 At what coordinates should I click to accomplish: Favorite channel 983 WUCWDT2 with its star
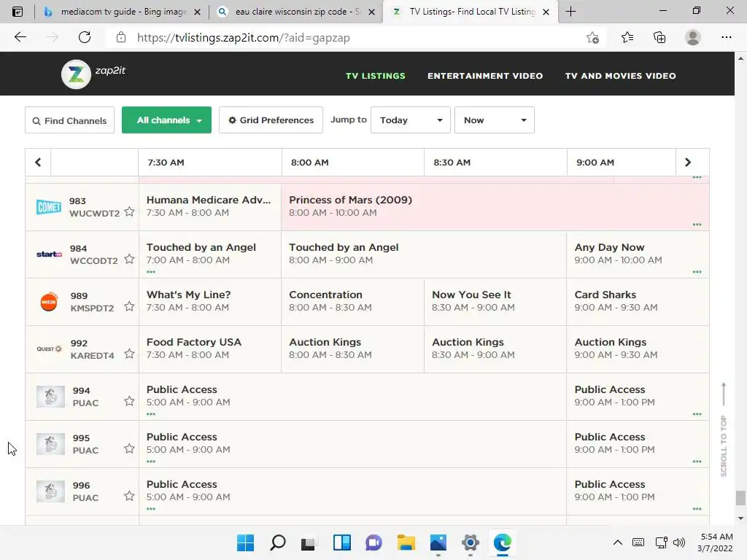(x=129, y=211)
